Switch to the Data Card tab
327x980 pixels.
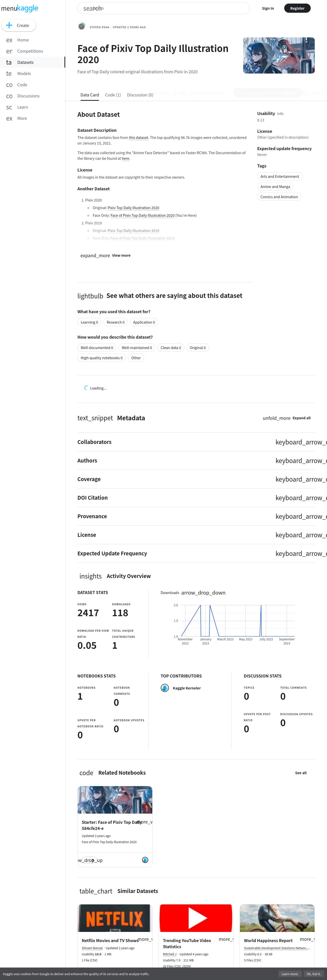tap(90, 95)
